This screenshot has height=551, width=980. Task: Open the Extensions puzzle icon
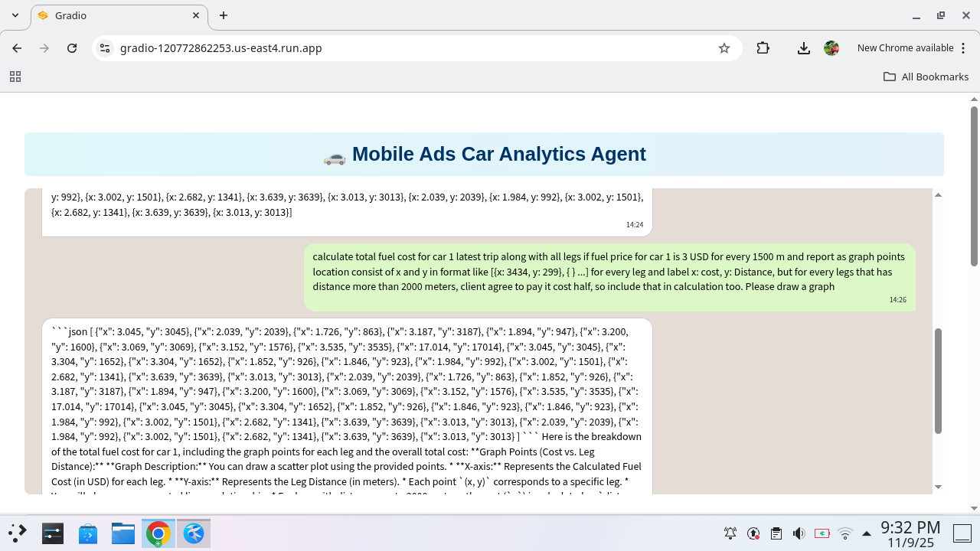click(x=763, y=48)
